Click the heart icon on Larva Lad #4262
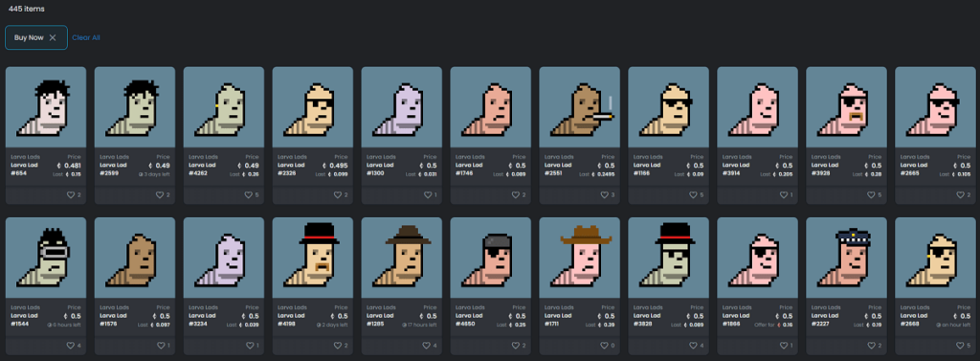This screenshot has width=980, height=361. (x=248, y=194)
